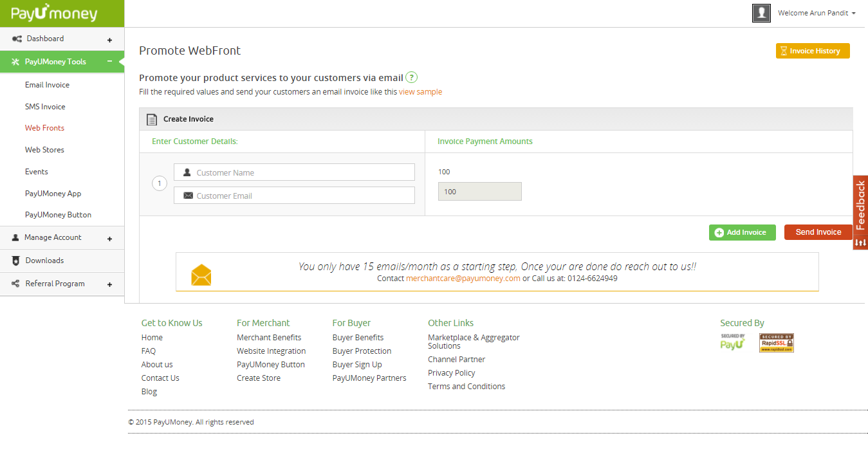Collapse the PayUMoney Tools section
This screenshot has height=458, width=868.
coord(109,62)
